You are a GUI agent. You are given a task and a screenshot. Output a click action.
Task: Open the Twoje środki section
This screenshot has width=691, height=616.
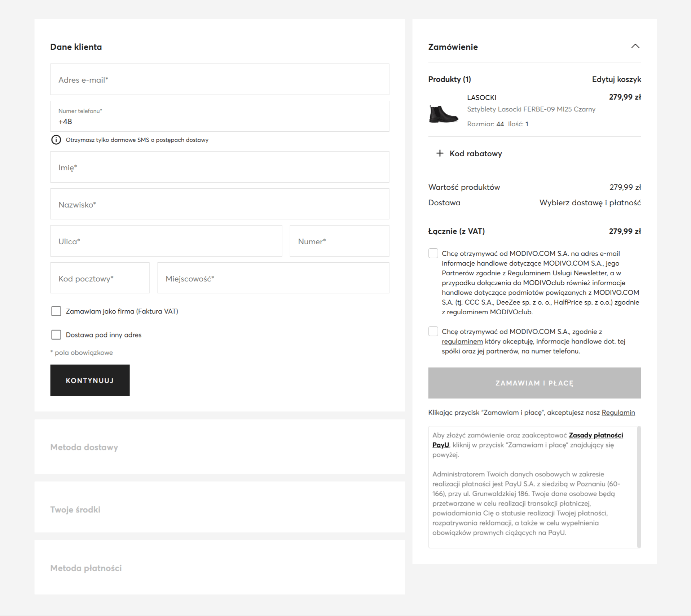[75, 510]
